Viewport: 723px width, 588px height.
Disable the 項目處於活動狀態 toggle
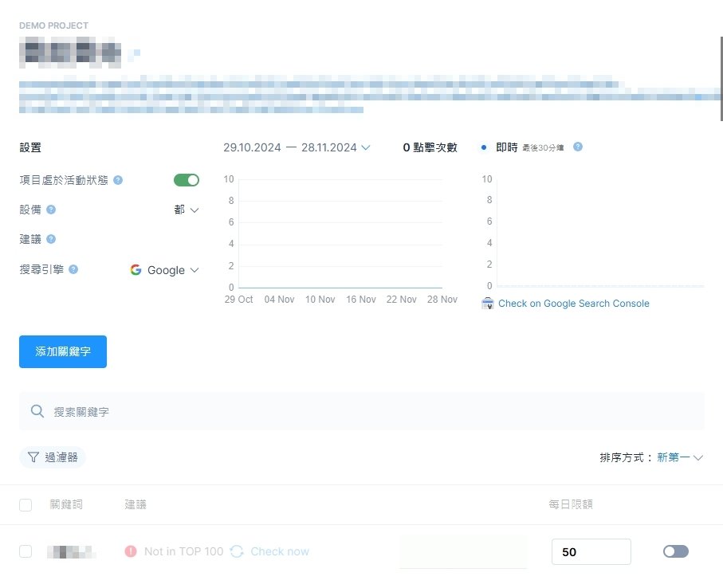tap(187, 180)
